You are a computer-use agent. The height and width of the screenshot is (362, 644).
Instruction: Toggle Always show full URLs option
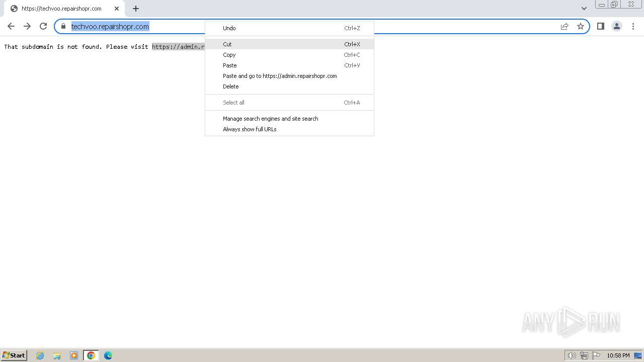click(289, 129)
